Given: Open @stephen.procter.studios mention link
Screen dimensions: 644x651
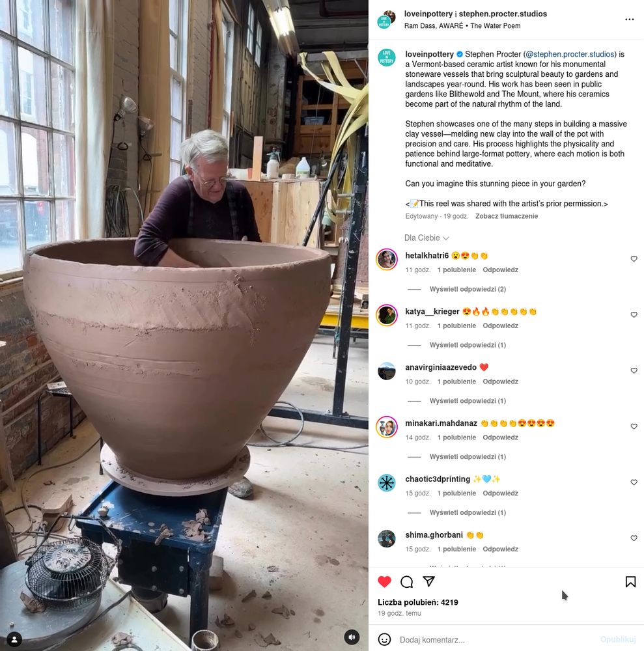Looking at the screenshot, I should coord(571,54).
